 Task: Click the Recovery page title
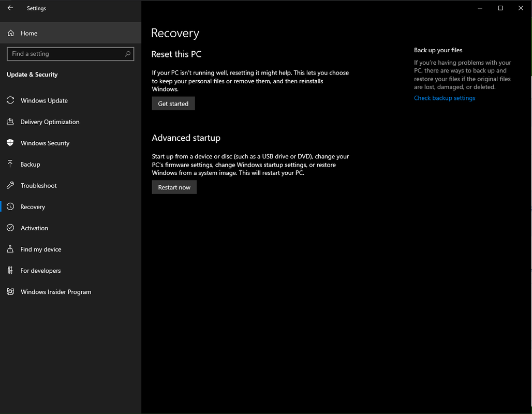175,33
